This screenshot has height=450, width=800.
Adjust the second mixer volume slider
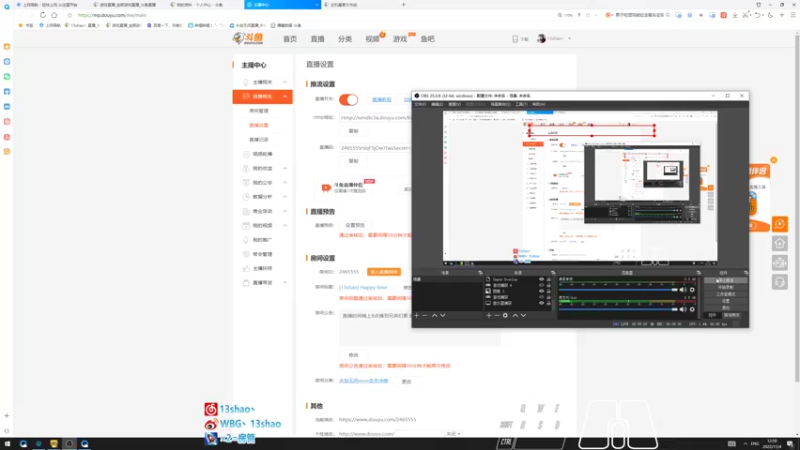pos(618,309)
